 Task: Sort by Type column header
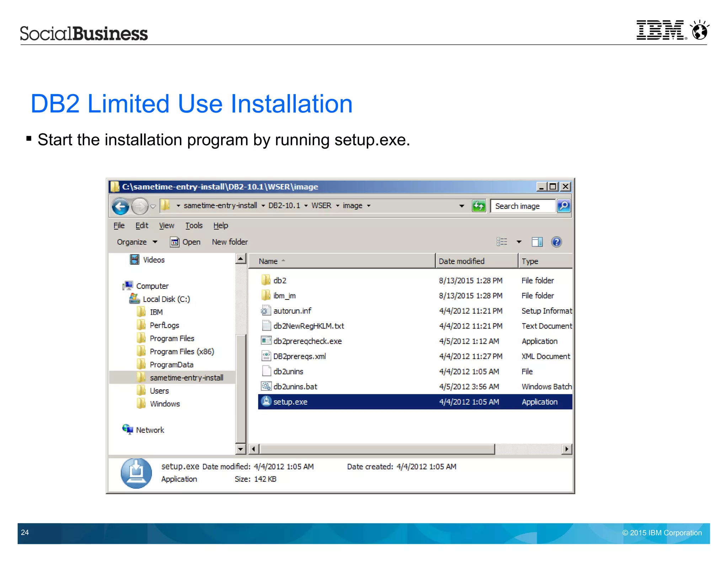pos(545,261)
